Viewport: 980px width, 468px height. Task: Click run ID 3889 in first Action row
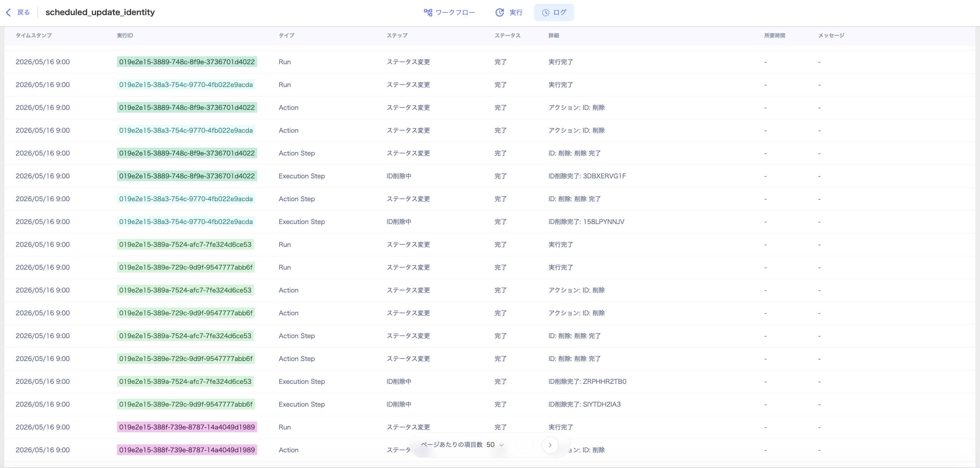187,107
